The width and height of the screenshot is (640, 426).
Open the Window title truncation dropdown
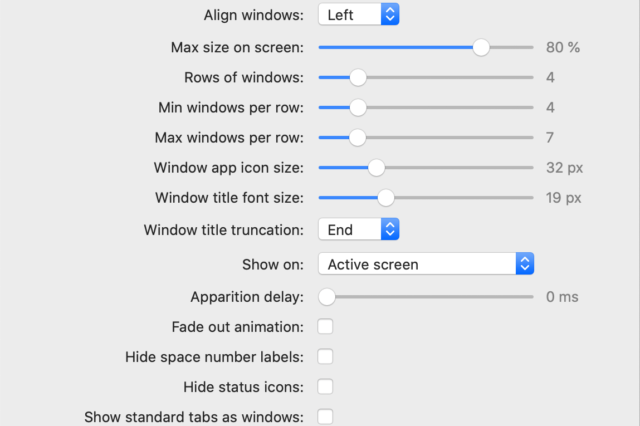coord(358,230)
